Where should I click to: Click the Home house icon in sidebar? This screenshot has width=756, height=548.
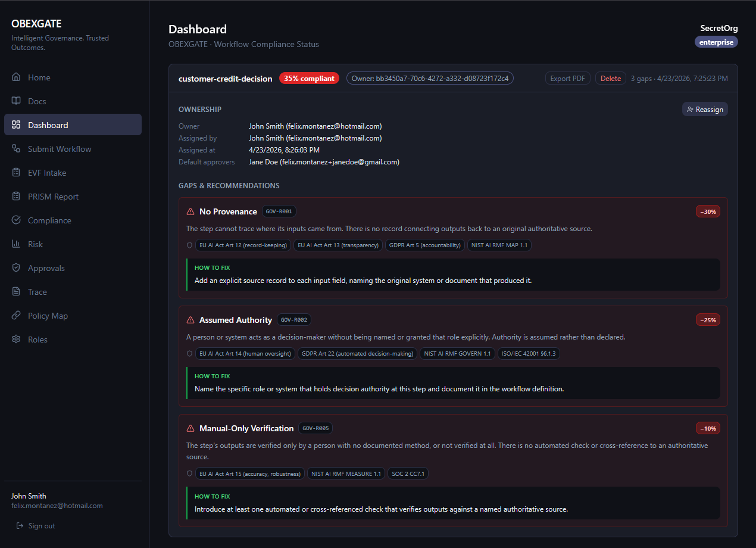click(x=16, y=77)
